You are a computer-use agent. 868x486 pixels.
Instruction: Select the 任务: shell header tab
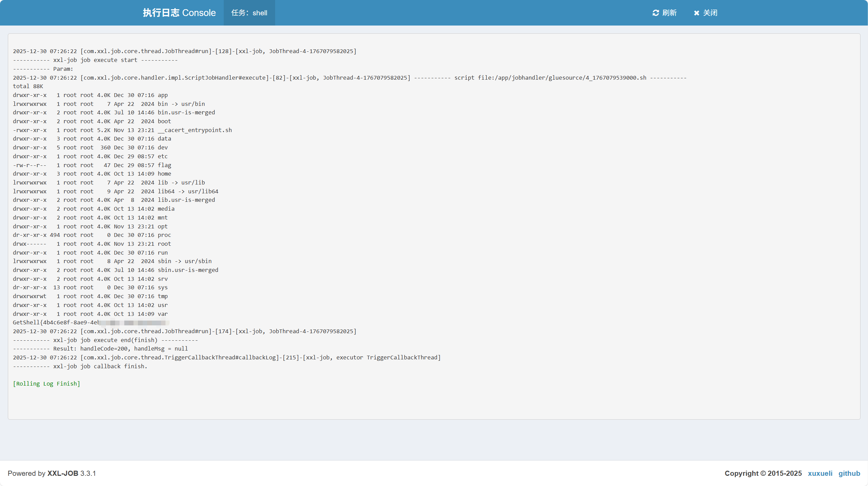pyautogui.click(x=249, y=13)
